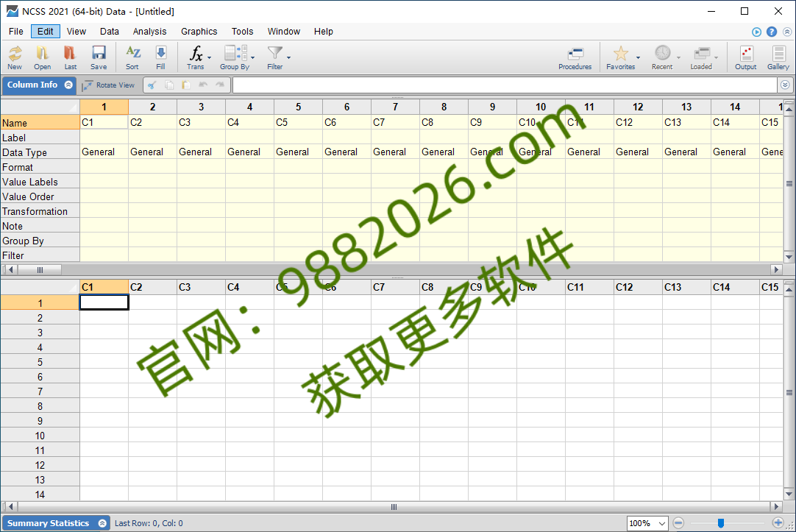Select row header 12 in data grid
The image size is (796, 532).
[x=40, y=465]
